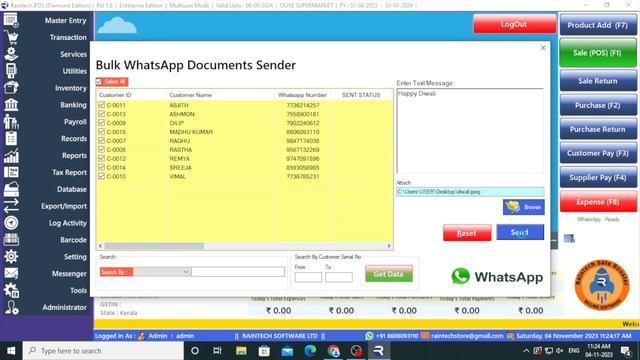Click the WhatsApp logo in dialog

[x=497, y=277]
